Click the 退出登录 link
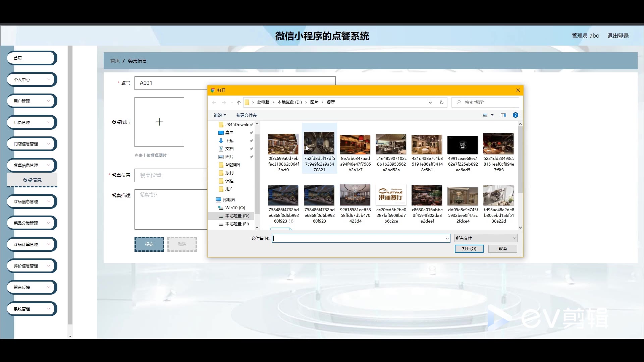644x362 pixels. pyautogui.click(x=618, y=36)
